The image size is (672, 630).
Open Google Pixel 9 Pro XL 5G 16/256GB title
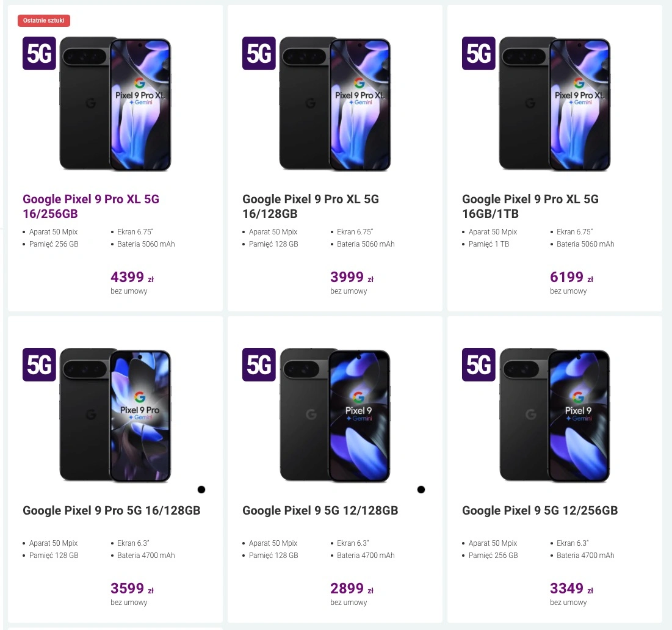[91, 206]
